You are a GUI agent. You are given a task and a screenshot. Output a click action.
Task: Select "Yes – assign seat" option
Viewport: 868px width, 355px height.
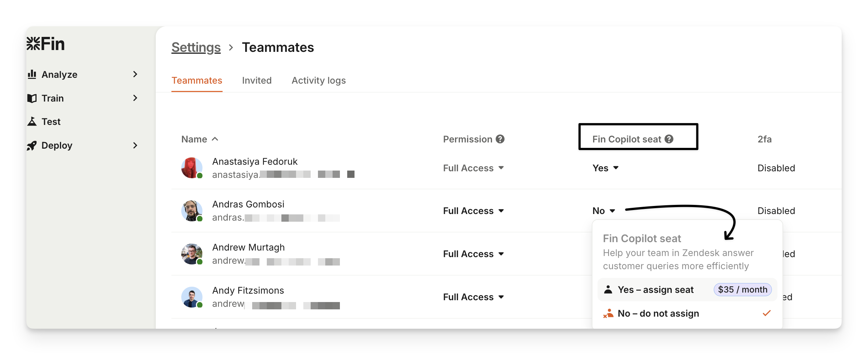(656, 290)
